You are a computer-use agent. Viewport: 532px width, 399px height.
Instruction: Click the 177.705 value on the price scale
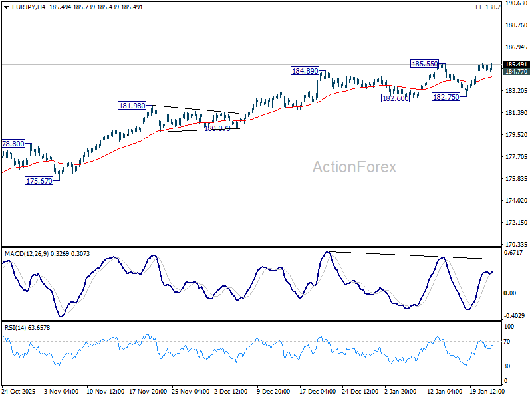517,157
